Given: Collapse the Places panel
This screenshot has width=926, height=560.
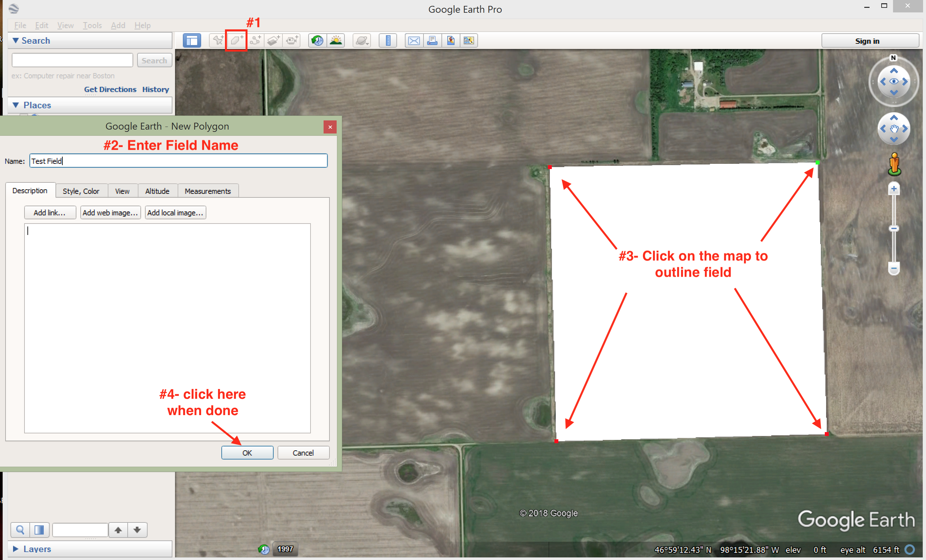Looking at the screenshot, I should tap(15, 105).
